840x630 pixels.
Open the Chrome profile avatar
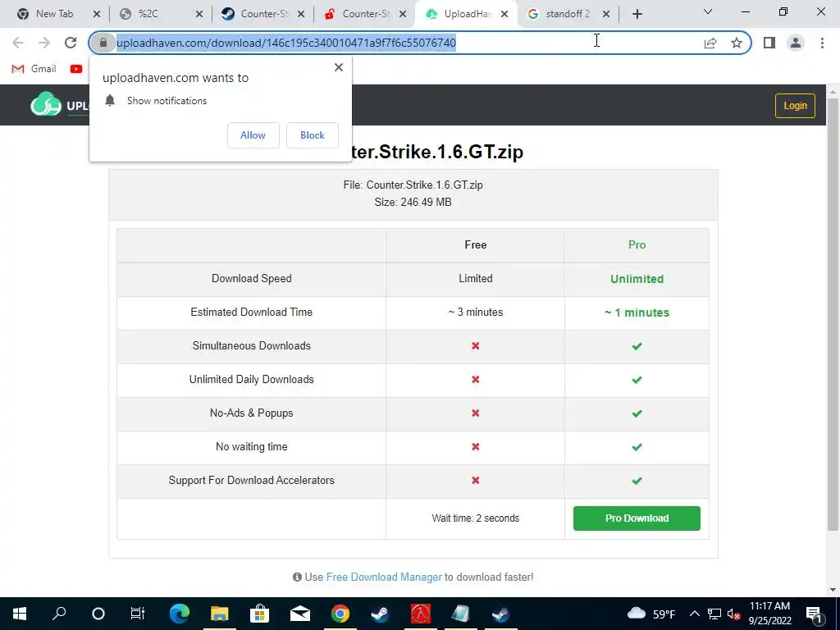pyautogui.click(x=796, y=43)
